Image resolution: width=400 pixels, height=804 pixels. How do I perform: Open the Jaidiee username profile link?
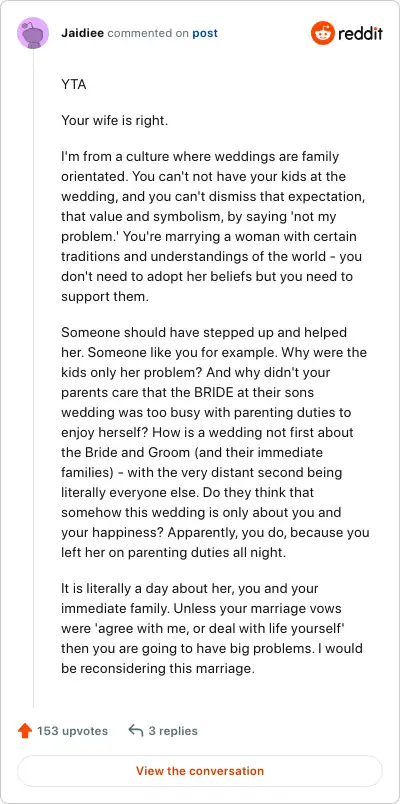(83, 33)
